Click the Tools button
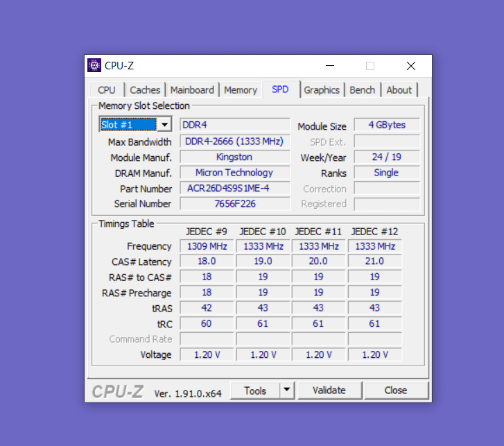The height and width of the screenshot is (446, 504). (x=255, y=391)
